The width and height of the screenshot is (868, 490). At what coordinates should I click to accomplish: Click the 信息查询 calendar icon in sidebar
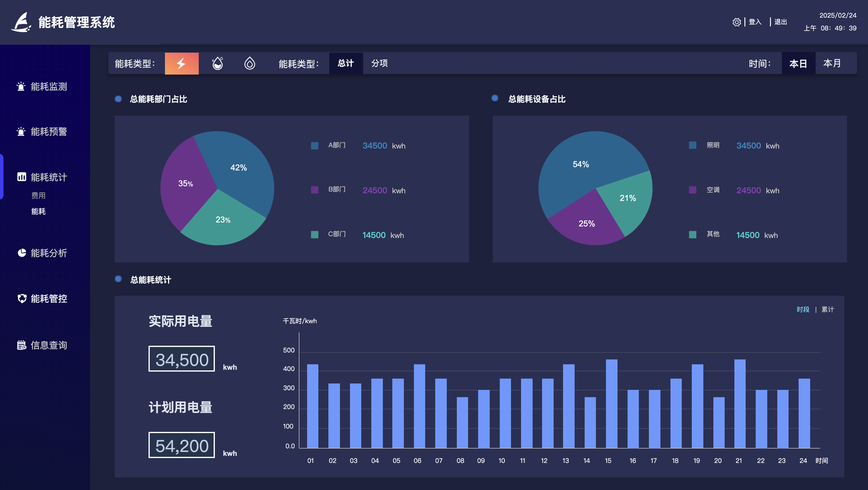click(x=22, y=345)
